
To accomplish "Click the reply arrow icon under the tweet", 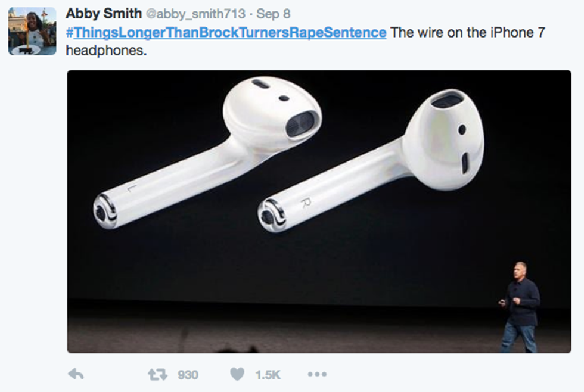I will 76,374.
